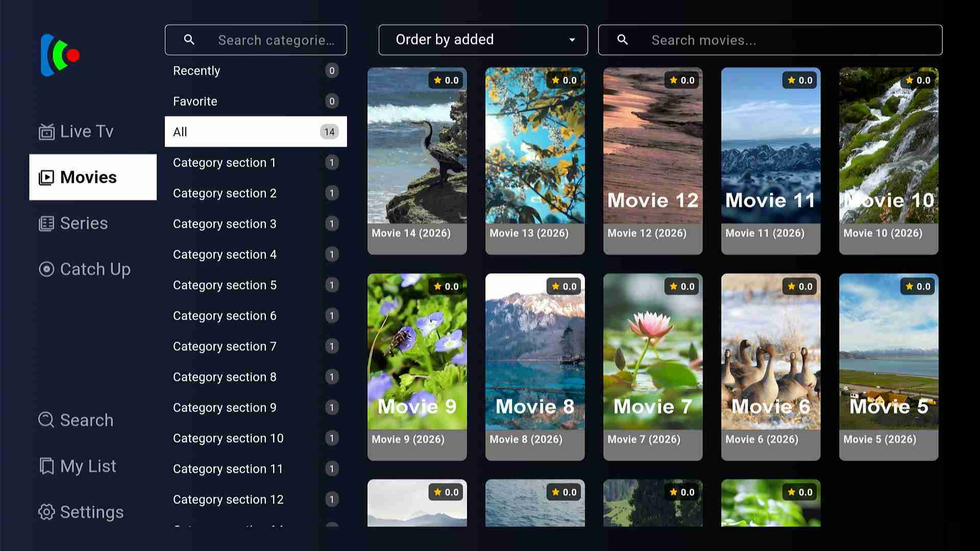Select Category section 8
Screen dimensions: 980x551
pyautogui.click(x=256, y=377)
